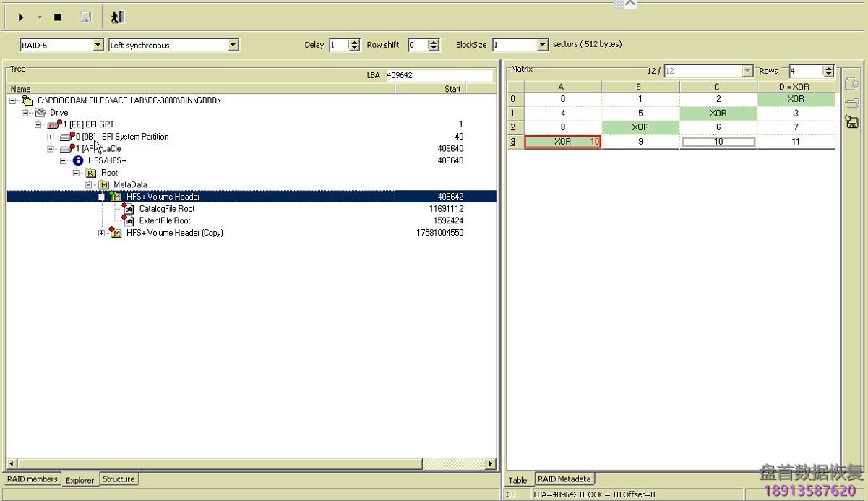Click the Save icon in top toolbar
868x501 pixels.
click(85, 17)
